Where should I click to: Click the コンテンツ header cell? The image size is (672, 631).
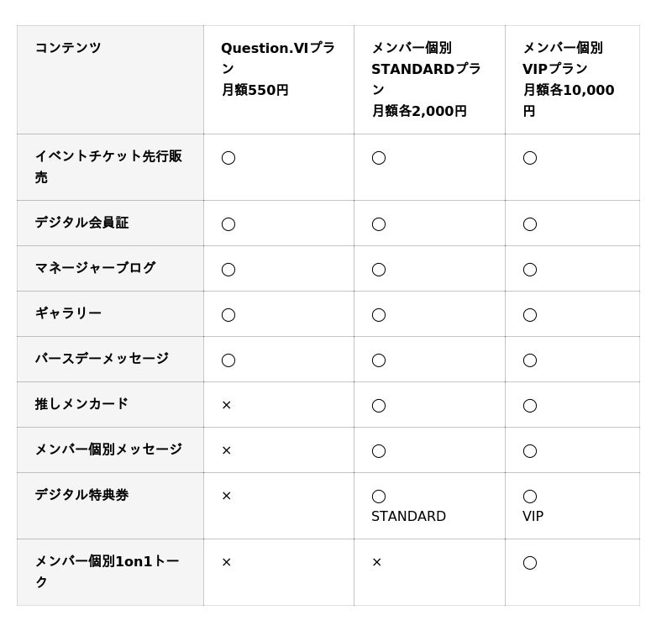click(x=68, y=48)
